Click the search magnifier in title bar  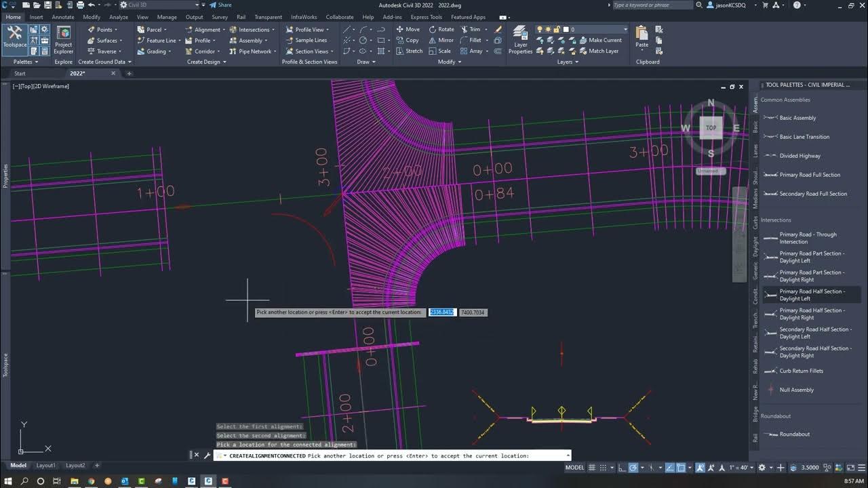[699, 5]
